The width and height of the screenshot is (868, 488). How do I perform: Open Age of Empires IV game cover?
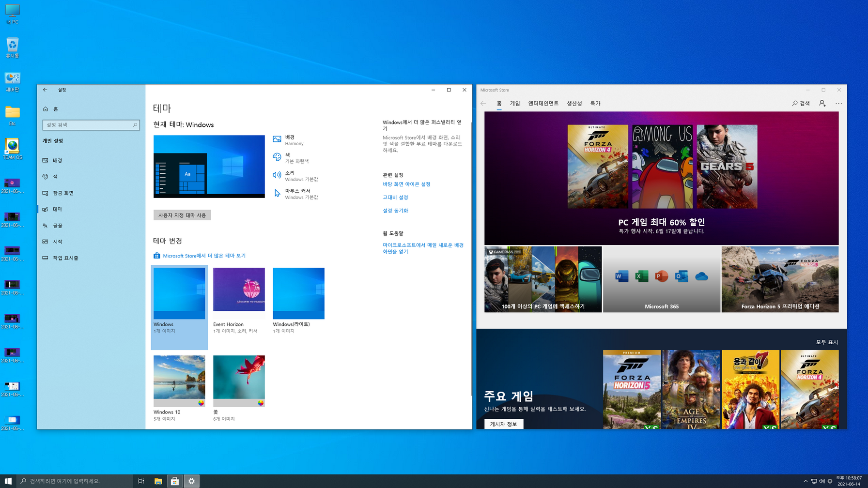[691, 390]
